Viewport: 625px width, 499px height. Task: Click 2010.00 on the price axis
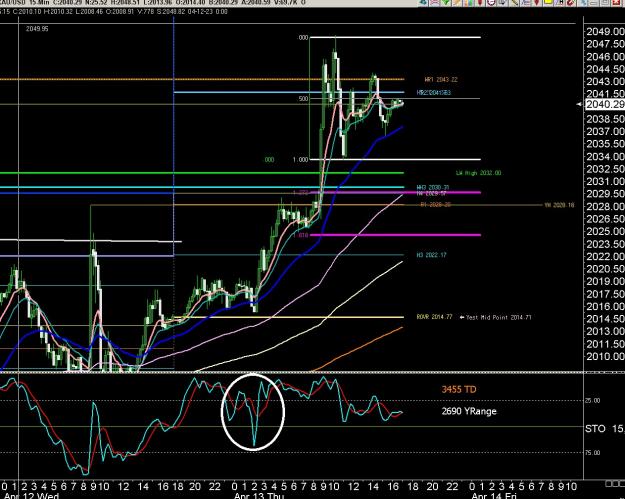click(x=605, y=357)
